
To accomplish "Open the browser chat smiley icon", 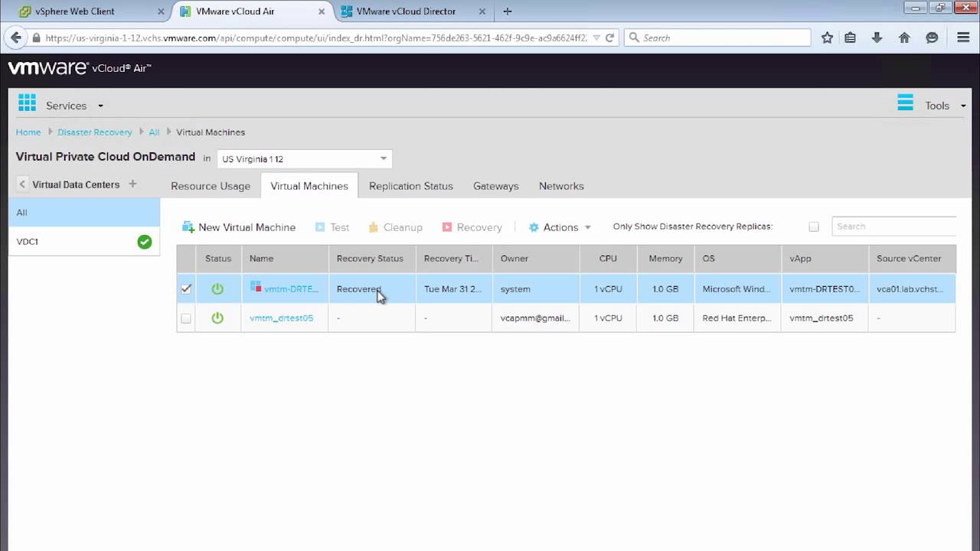I will (x=932, y=37).
